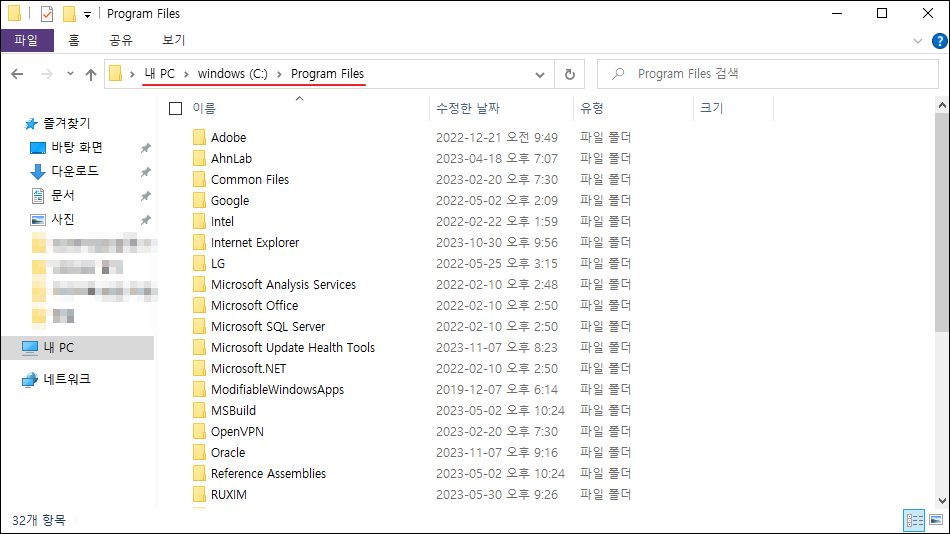Viewport: 950px width, 534px height.
Task: Select 즐겨찾기 in navigation pane
Action: tap(67, 123)
